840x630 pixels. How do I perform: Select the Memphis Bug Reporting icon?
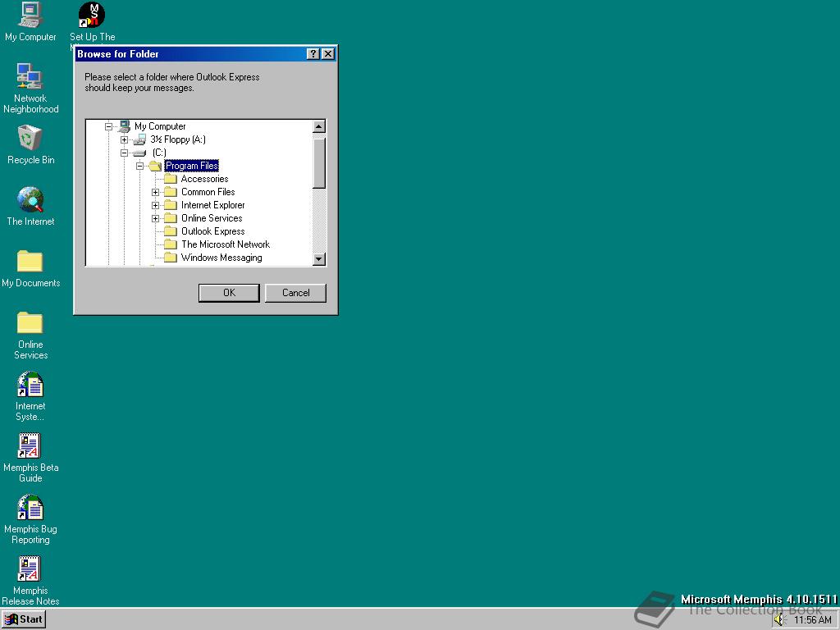pos(30,507)
